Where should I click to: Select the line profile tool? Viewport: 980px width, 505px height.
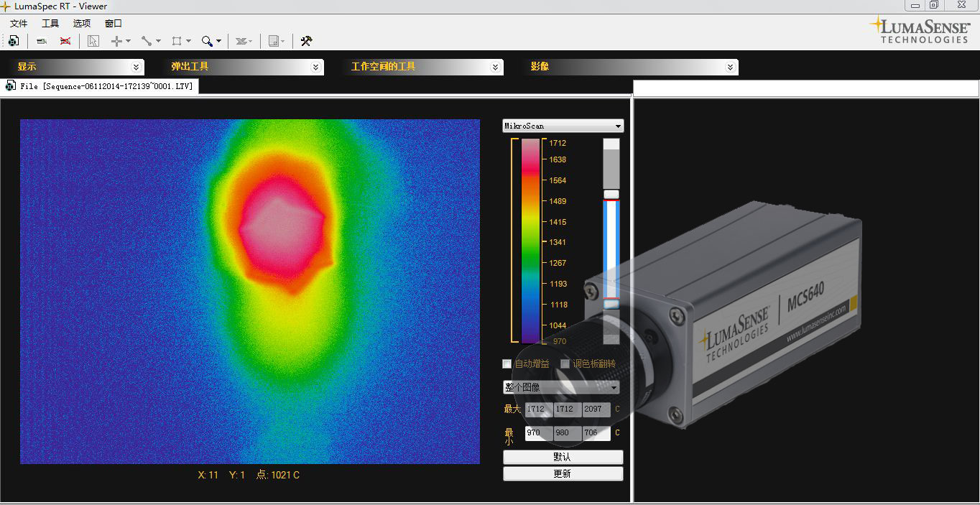[x=147, y=41]
